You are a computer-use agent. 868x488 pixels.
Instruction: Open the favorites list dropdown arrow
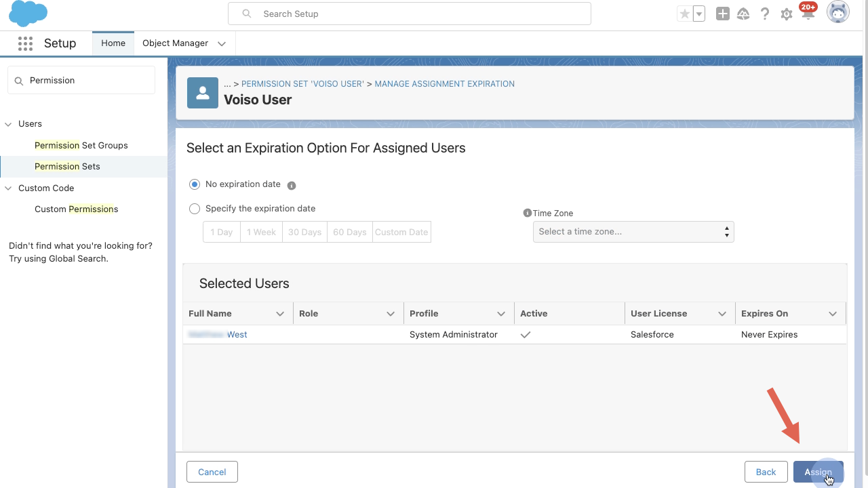(x=698, y=14)
